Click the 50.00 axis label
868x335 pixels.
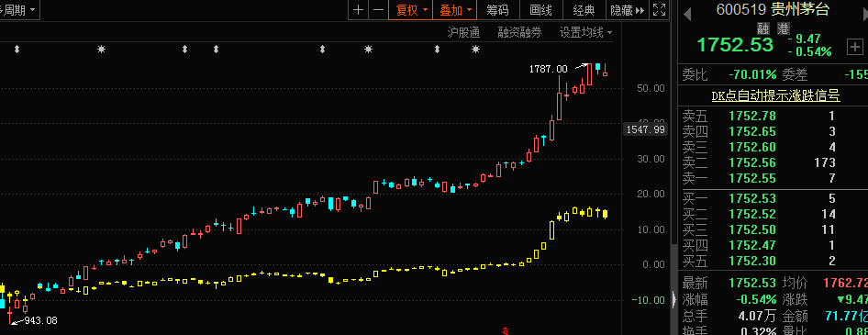651,89
